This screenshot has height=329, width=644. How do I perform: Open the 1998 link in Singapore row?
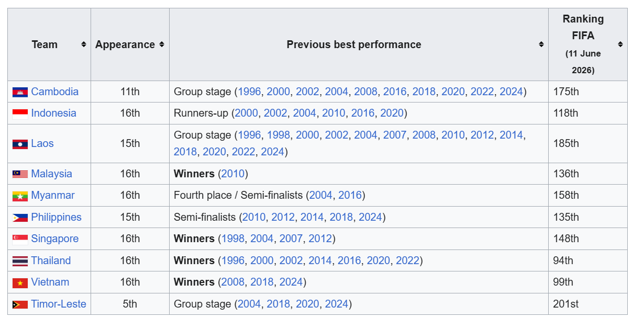232,239
